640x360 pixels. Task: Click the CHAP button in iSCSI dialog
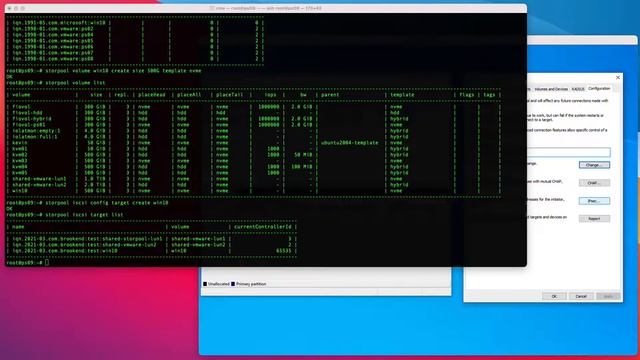[594, 183]
